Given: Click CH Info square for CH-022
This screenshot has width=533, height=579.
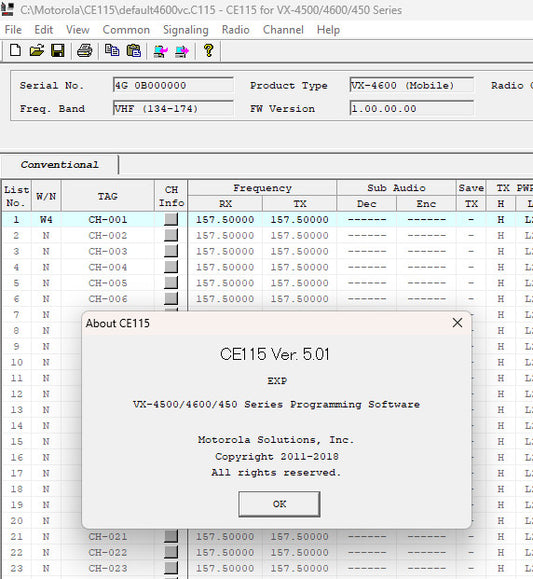Looking at the screenshot, I should [x=171, y=552].
